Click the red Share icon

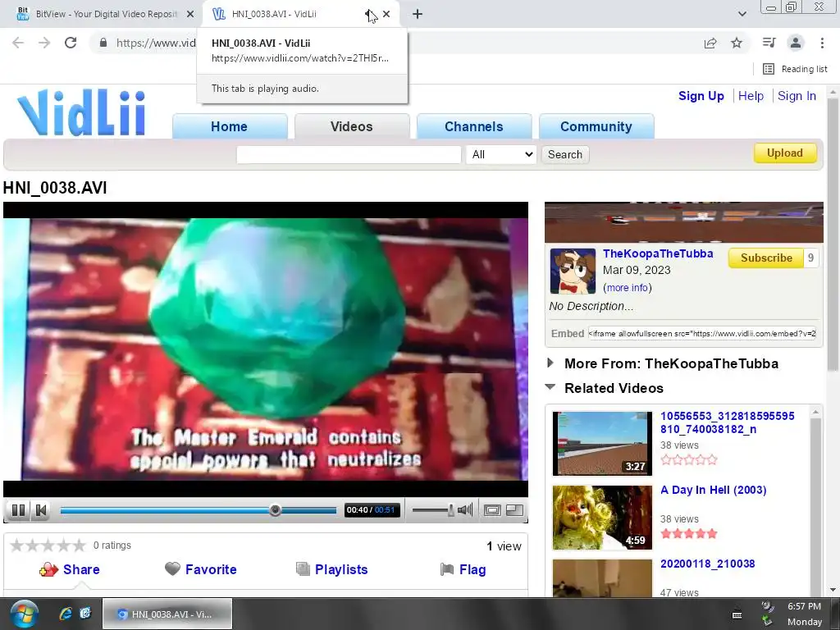coord(48,569)
